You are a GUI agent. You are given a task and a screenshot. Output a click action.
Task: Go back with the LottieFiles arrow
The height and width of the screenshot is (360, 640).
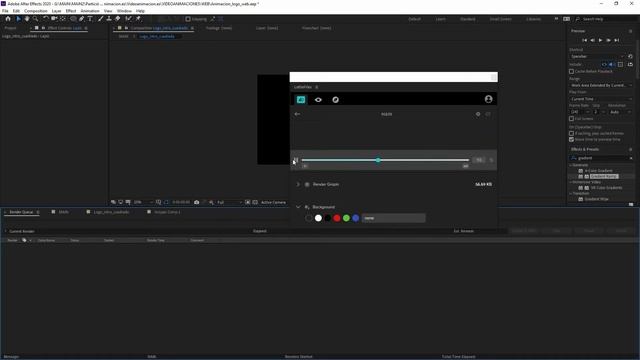(297, 114)
